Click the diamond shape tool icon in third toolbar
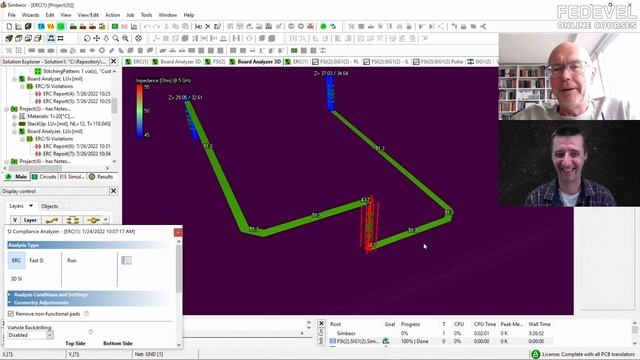Viewport: 640px width, 360px height. click(x=102, y=51)
